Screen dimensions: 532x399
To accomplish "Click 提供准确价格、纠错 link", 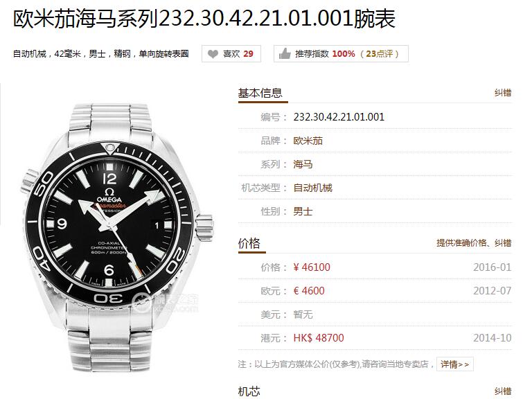I will [474, 243].
